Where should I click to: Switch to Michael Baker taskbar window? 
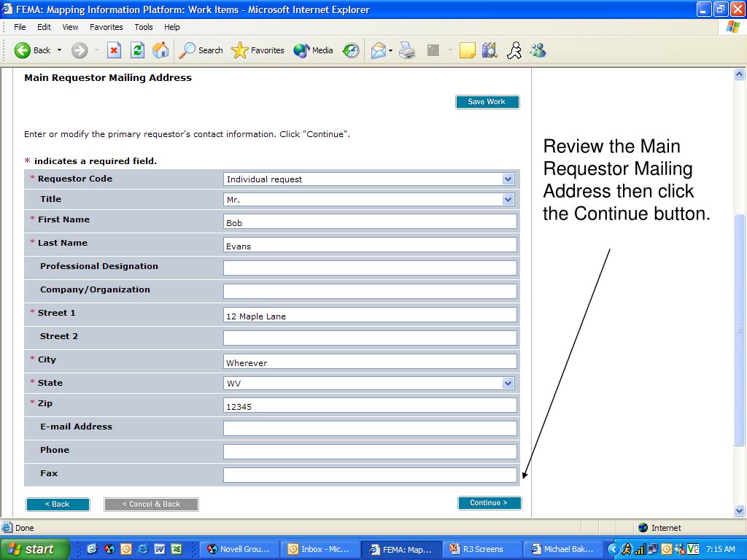563,549
